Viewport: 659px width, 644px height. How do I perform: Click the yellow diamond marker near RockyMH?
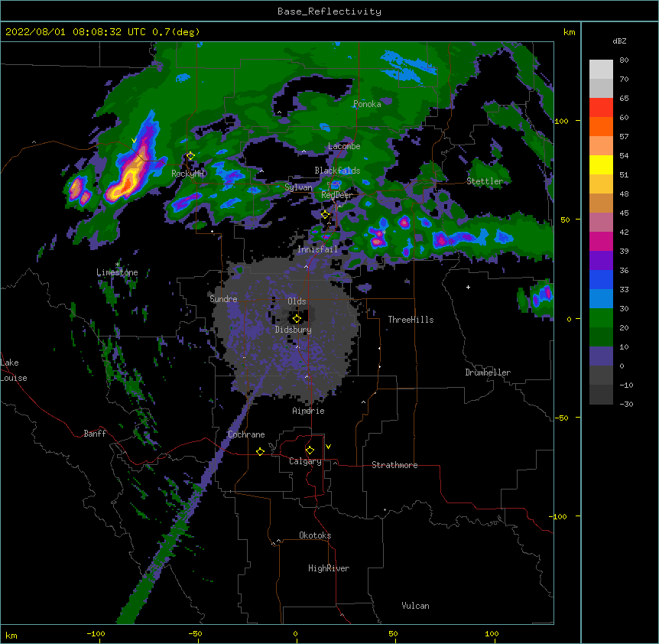pyautogui.click(x=190, y=156)
